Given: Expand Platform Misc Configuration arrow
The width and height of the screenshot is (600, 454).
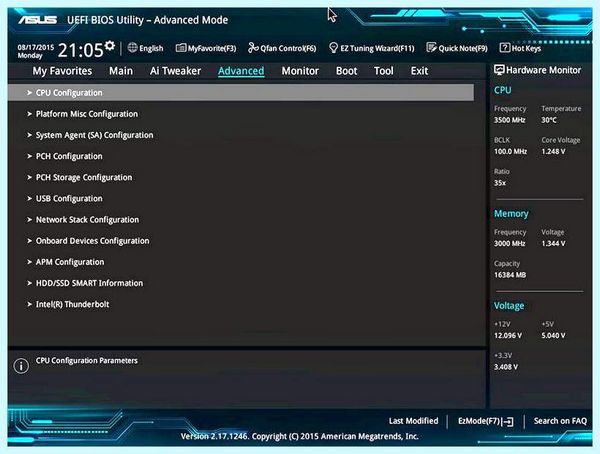Looking at the screenshot, I should tap(29, 114).
